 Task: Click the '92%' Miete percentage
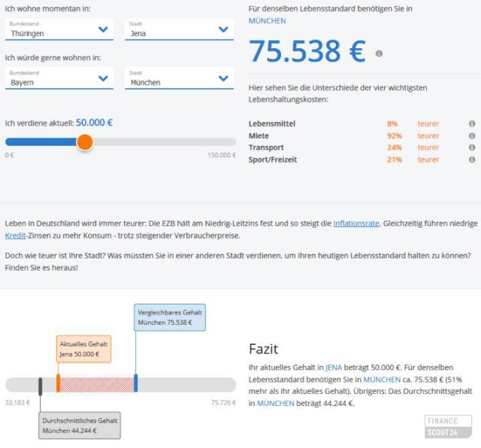pos(394,135)
